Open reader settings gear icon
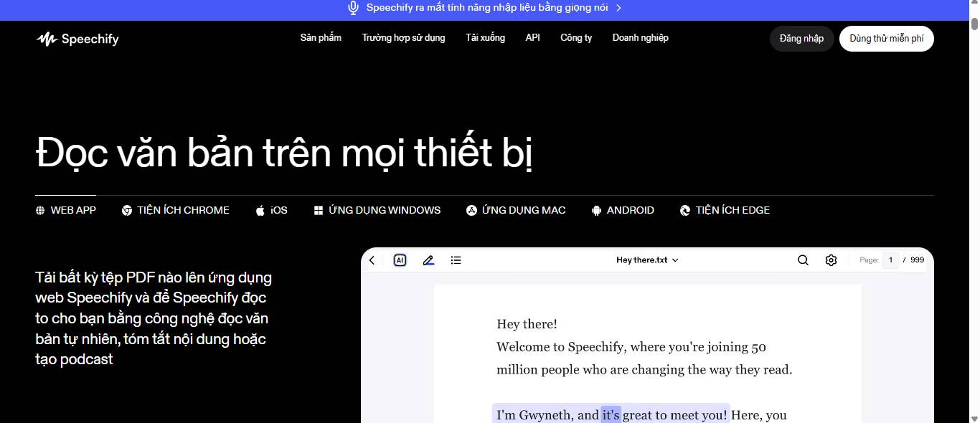This screenshot has width=980, height=423. click(x=831, y=260)
